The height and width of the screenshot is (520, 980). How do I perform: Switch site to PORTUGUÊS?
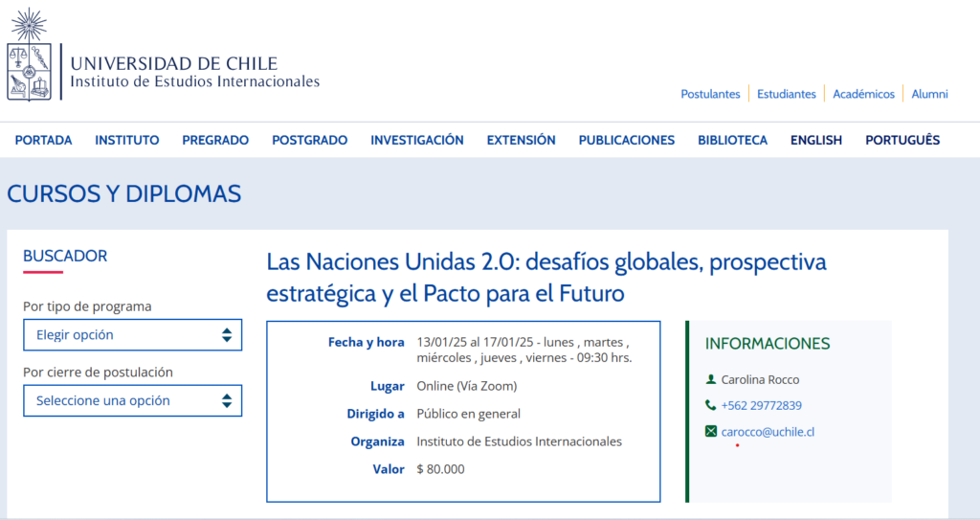coord(902,140)
